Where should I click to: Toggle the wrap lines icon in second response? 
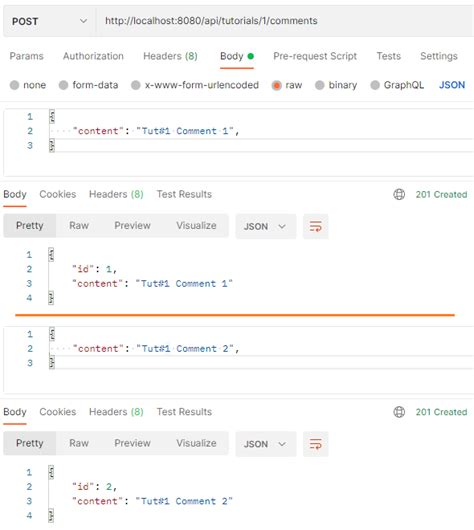coord(315,444)
